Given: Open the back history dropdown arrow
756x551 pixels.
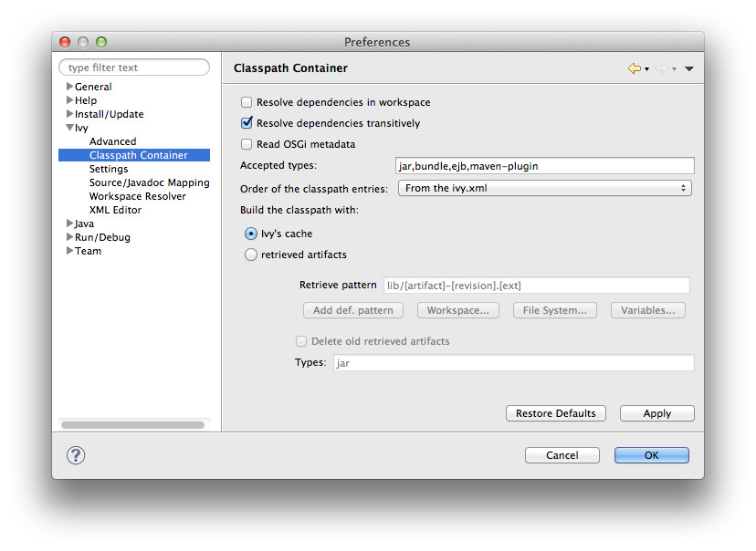Looking at the screenshot, I should pyautogui.click(x=646, y=69).
